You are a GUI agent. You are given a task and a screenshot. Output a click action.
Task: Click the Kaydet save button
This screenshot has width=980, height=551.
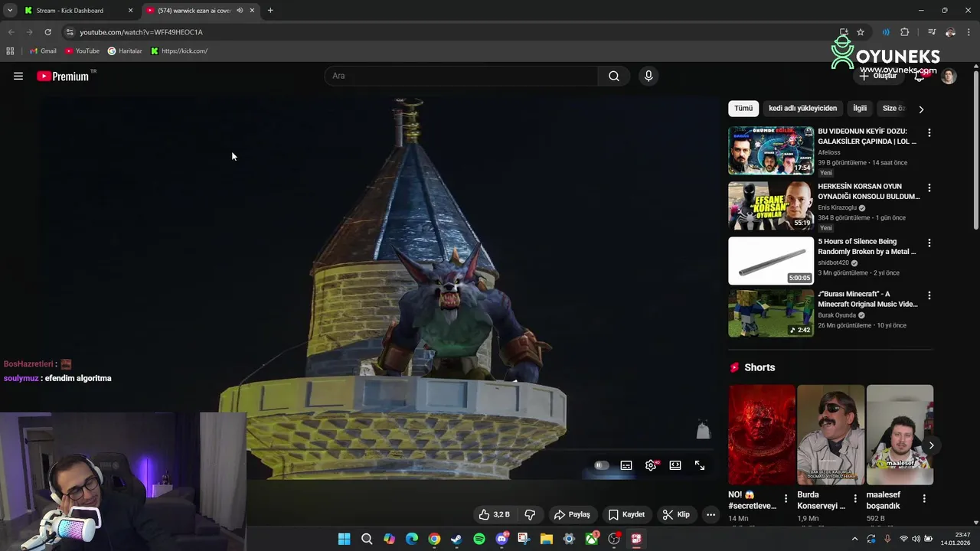[x=627, y=514]
